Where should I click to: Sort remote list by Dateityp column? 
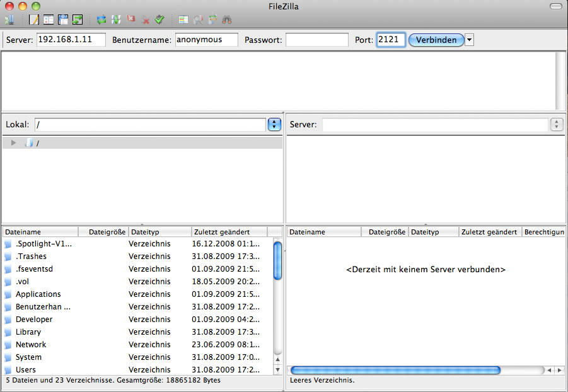pyautogui.click(x=434, y=232)
